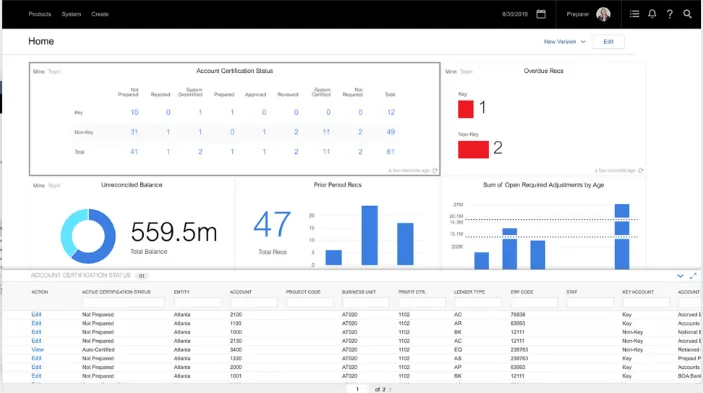
Task: Open the calendar date picker icon
Action: click(x=541, y=14)
